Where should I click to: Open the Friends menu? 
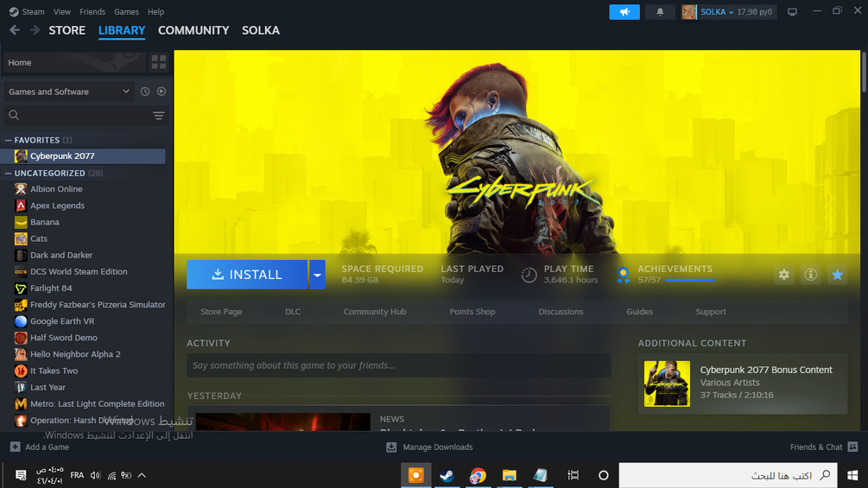pyautogui.click(x=92, y=11)
